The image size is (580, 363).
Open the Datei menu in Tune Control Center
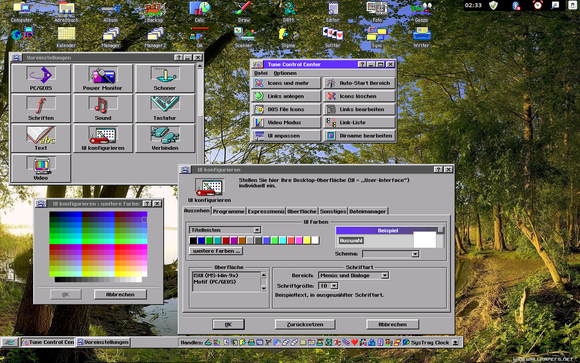[261, 73]
